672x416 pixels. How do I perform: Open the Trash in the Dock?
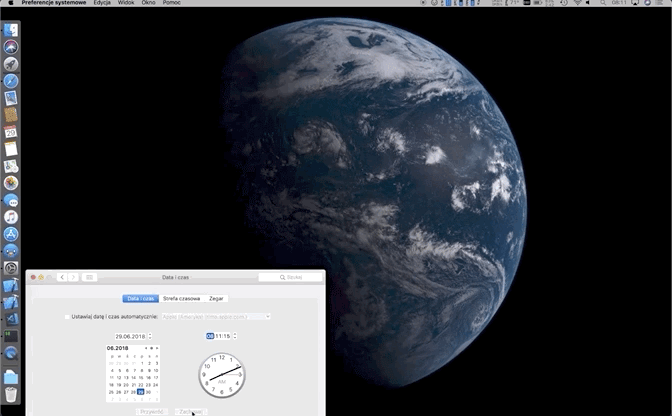[11, 394]
